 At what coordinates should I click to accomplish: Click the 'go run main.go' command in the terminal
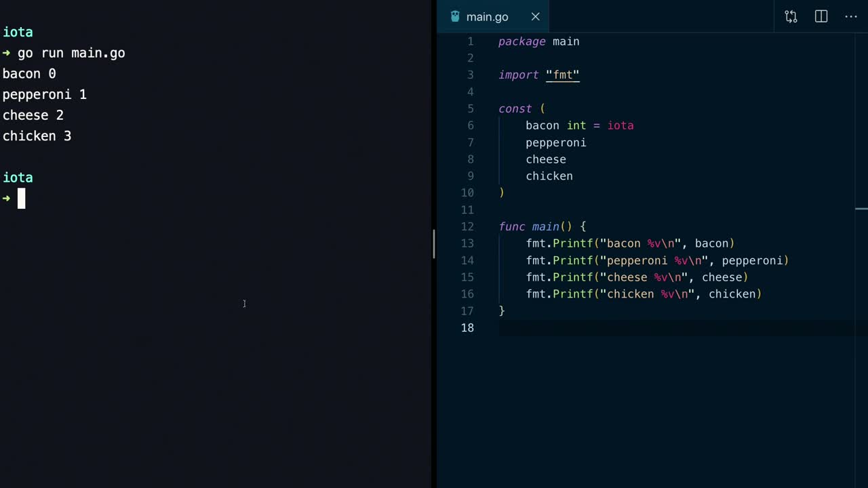pos(71,53)
